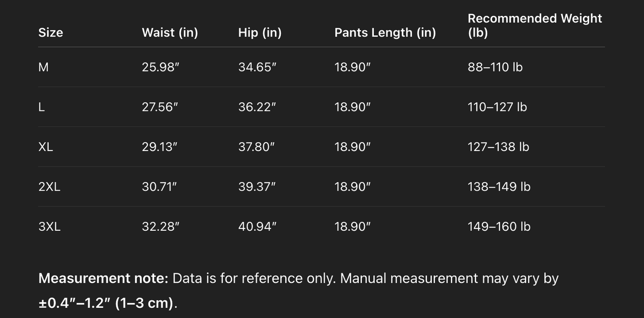Screen dimensions: 644x318
Task: Click the 25.98″ waist value
Action: [160, 67]
